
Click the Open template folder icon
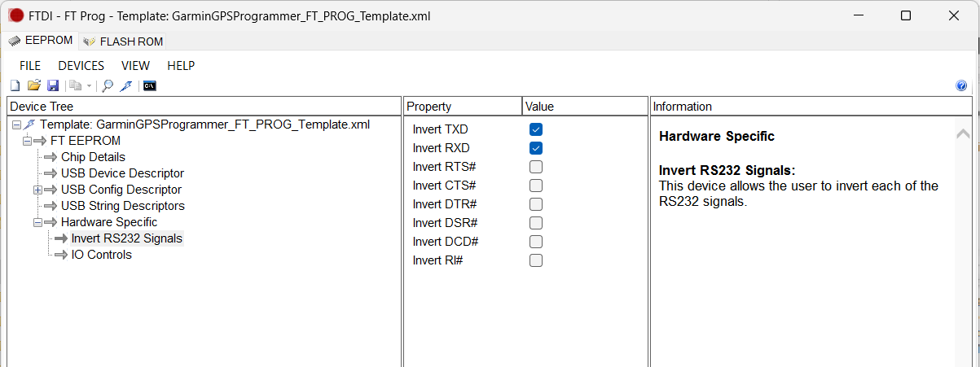(33, 85)
